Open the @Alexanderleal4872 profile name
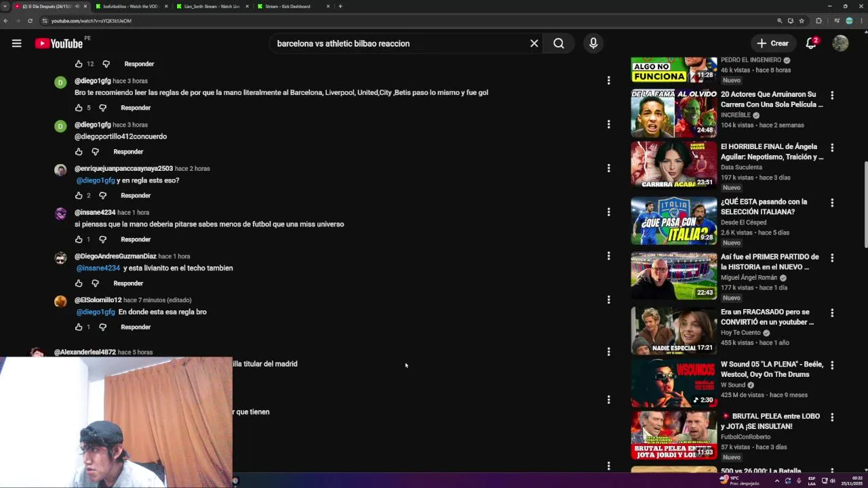 point(85,352)
